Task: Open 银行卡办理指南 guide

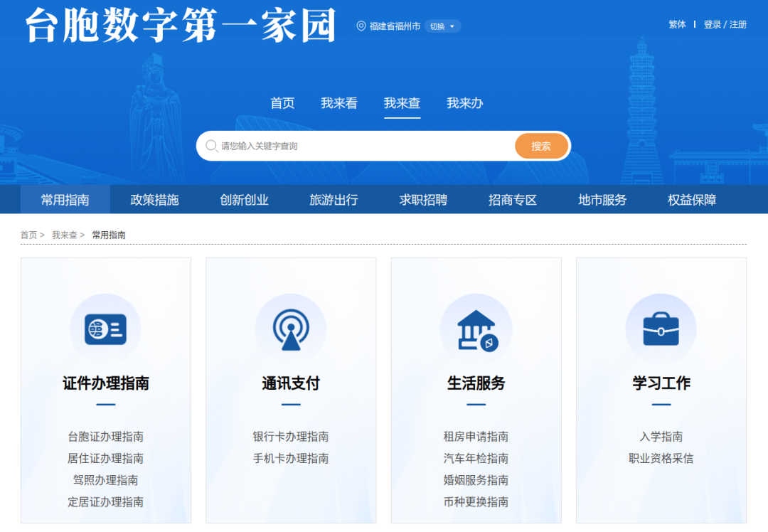Action: click(291, 437)
